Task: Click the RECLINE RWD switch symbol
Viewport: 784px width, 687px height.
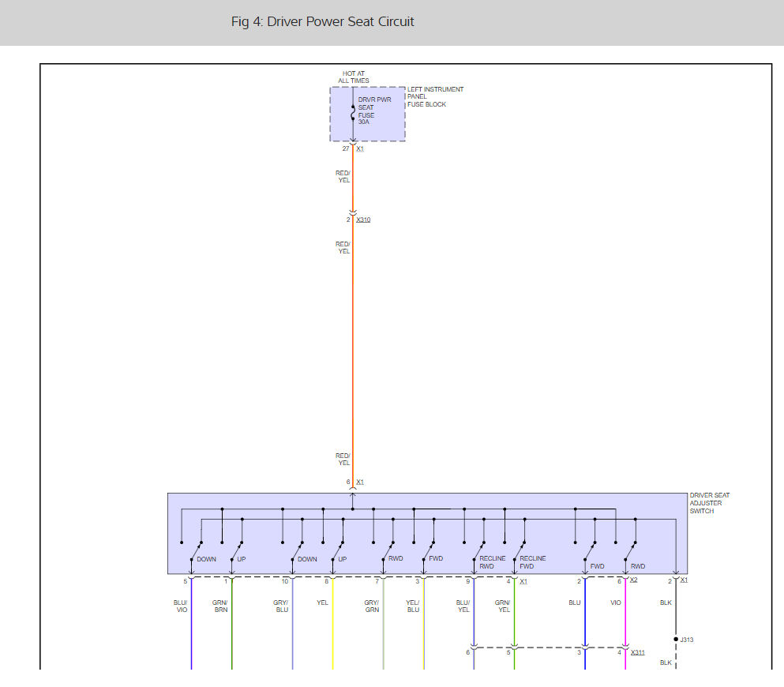Action: 479,551
